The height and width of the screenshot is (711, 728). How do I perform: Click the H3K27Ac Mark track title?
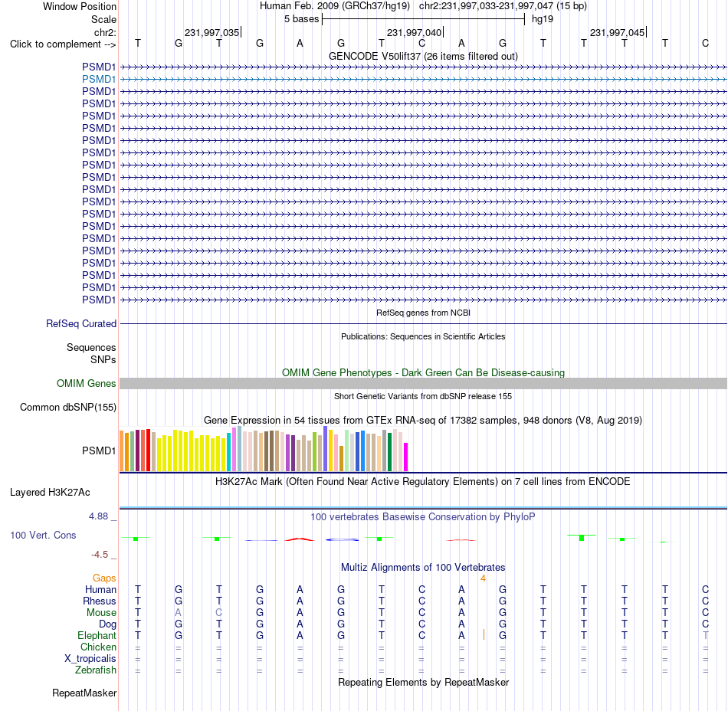(x=423, y=482)
